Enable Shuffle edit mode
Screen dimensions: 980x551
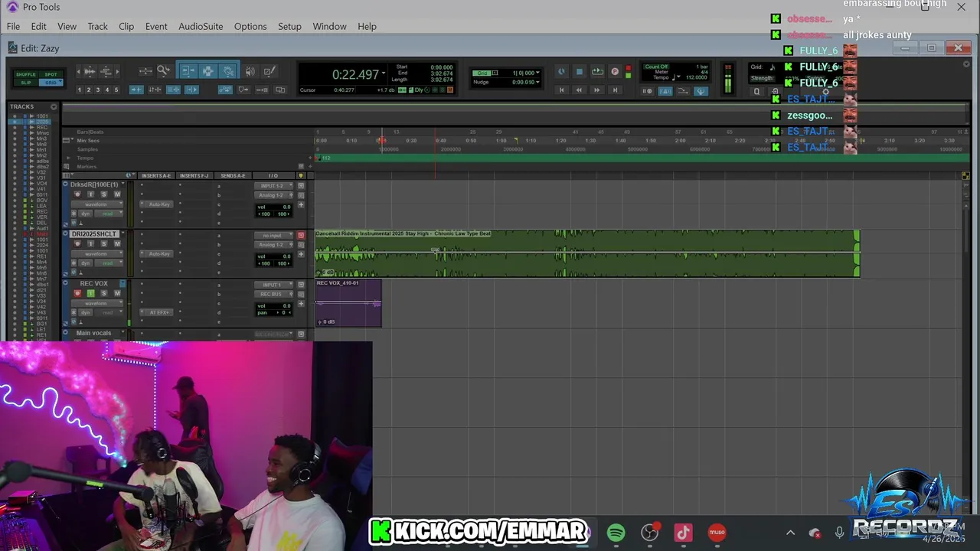26,74
